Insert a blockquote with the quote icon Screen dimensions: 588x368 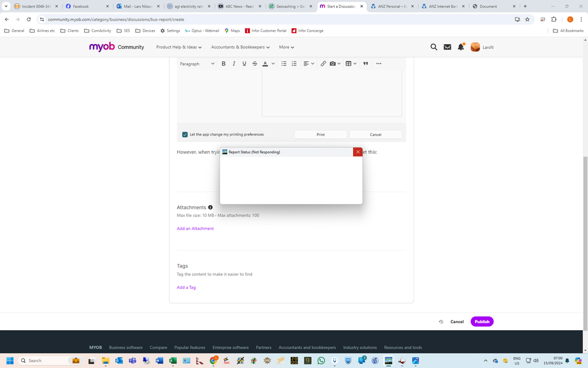pyautogui.click(x=365, y=64)
